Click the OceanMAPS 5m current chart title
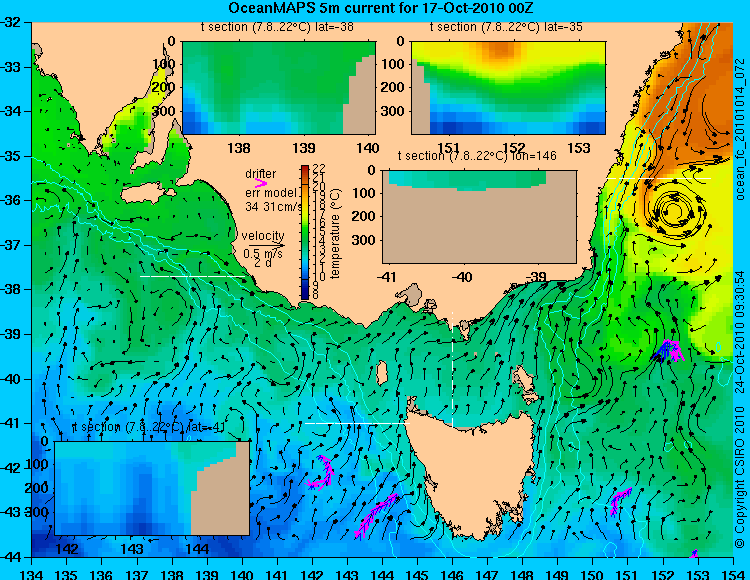Viewport: 750px width, 580px height. click(x=381, y=8)
